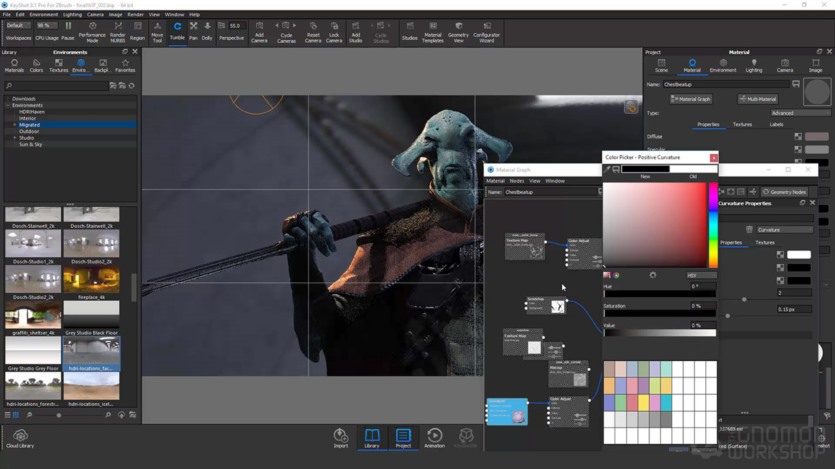
Task: Switch library to Textures tab
Action: (59, 65)
